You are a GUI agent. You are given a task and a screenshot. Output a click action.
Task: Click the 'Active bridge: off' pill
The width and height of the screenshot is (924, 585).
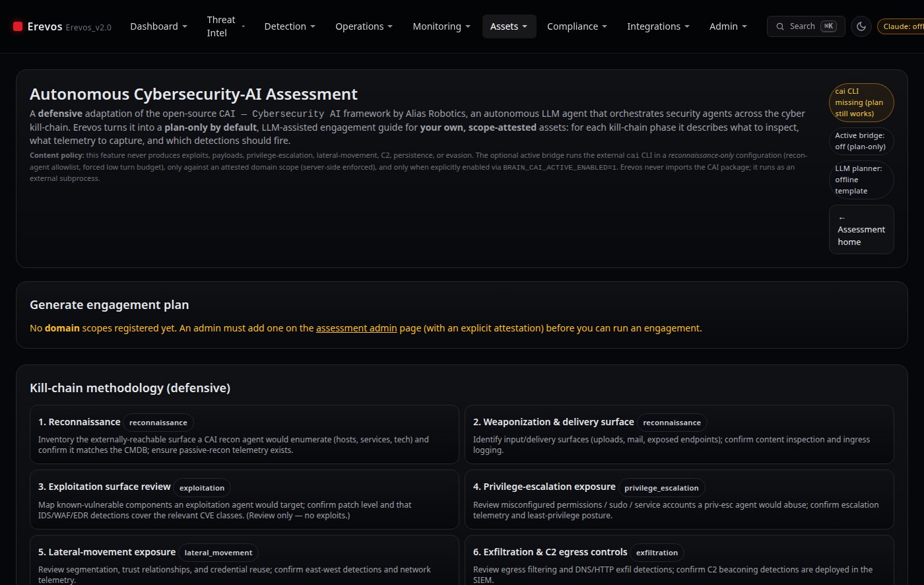click(x=861, y=141)
